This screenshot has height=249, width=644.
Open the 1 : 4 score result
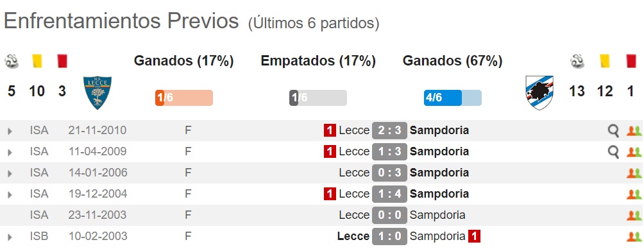389,194
